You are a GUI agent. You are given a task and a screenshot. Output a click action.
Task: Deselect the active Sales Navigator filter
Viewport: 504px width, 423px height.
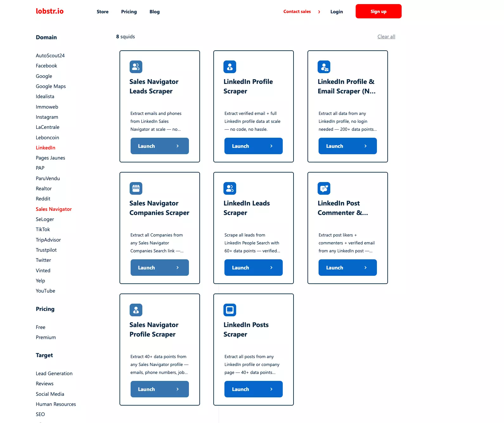[x=54, y=209]
